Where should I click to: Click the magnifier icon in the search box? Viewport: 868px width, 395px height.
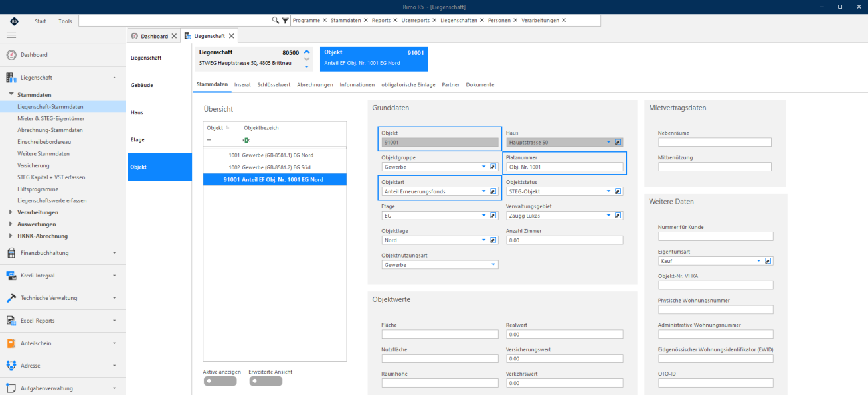[276, 21]
